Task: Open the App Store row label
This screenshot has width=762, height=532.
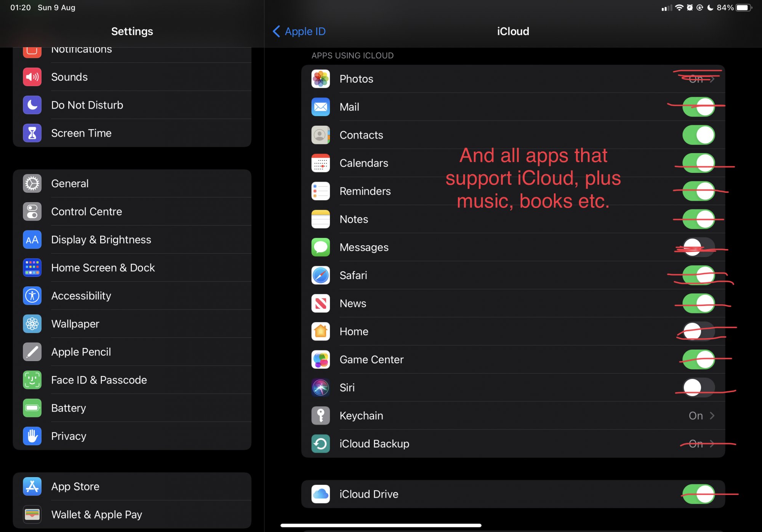Action: pyautogui.click(x=75, y=486)
